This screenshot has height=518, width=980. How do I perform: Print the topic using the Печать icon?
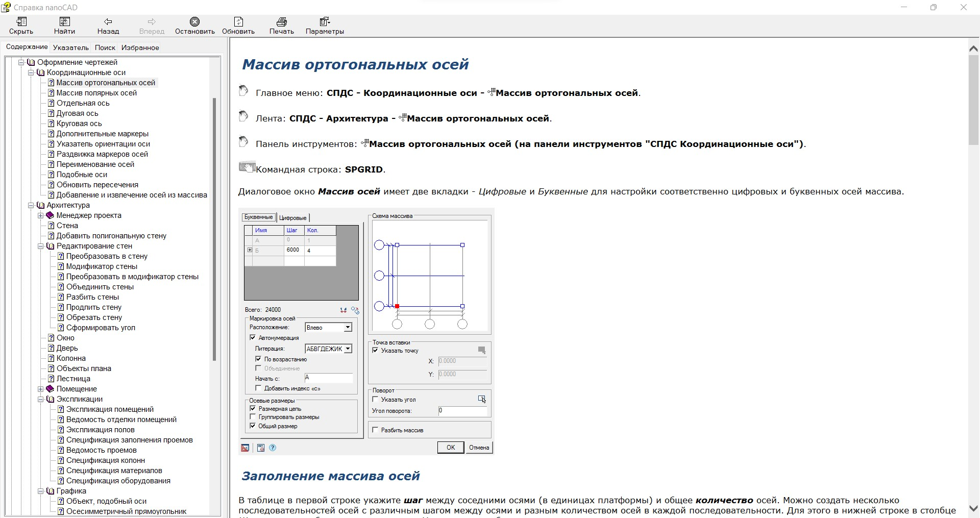(282, 21)
